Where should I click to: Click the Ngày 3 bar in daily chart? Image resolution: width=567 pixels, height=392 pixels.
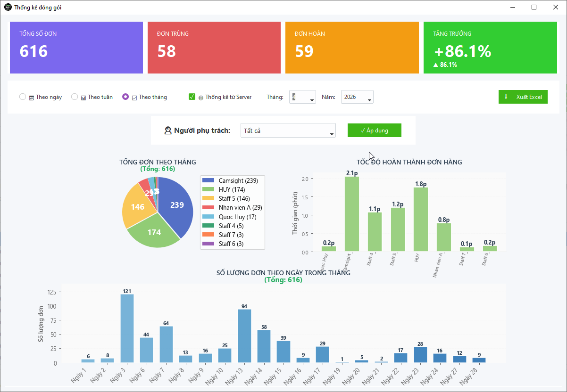[127, 328]
